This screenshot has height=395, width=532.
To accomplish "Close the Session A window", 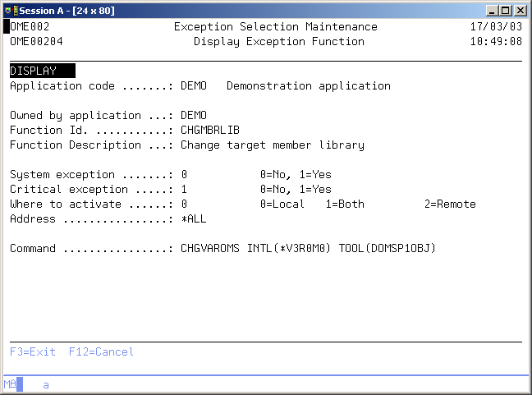I will tap(520, 10).
